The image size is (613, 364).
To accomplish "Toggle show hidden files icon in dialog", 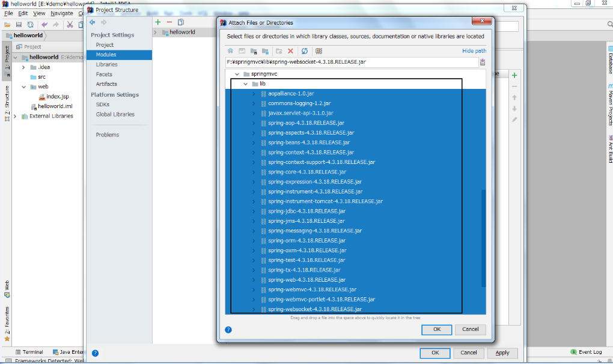I will pyautogui.click(x=319, y=51).
